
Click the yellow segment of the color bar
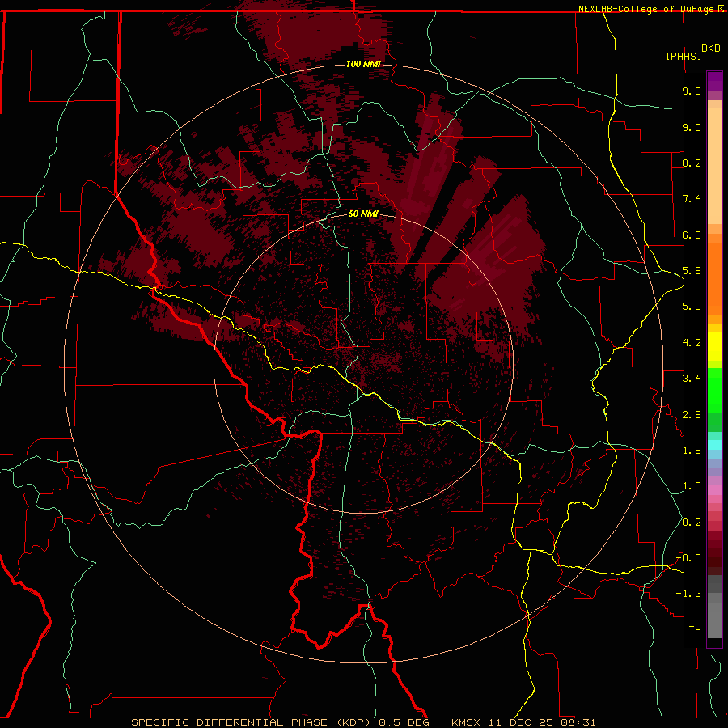coord(714,346)
